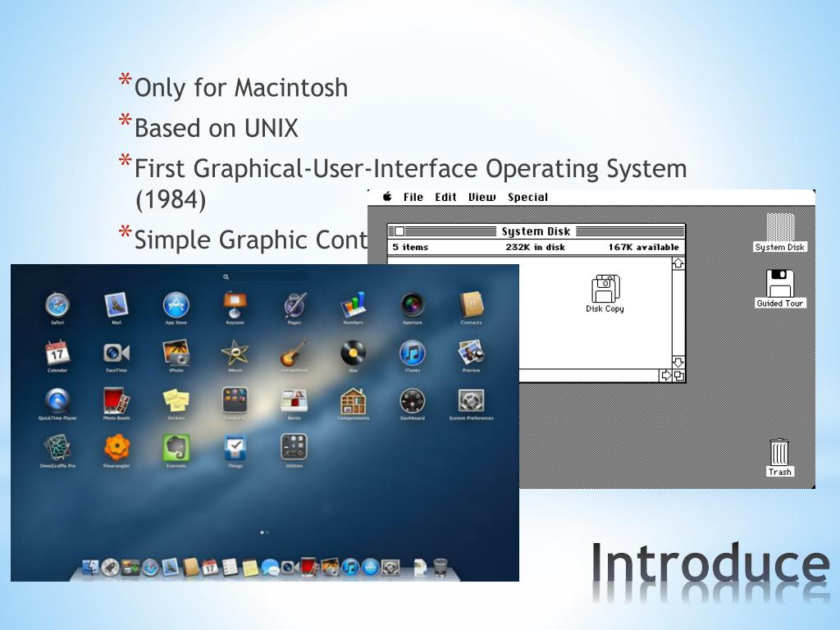The height and width of the screenshot is (630, 840).
Task: Launch Dashboard from Launchpad
Action: click(413, 400)
